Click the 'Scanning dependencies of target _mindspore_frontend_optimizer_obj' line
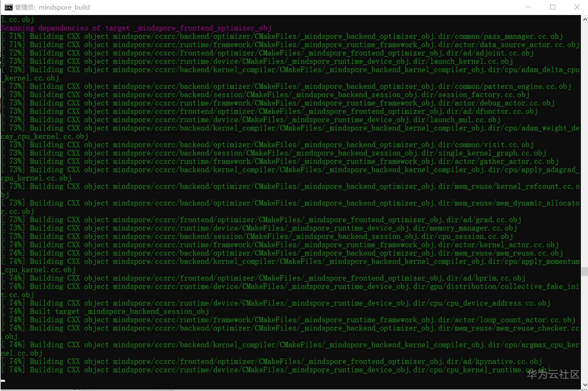The height and width of the screenshot is (391, 588). coord(136,28)
